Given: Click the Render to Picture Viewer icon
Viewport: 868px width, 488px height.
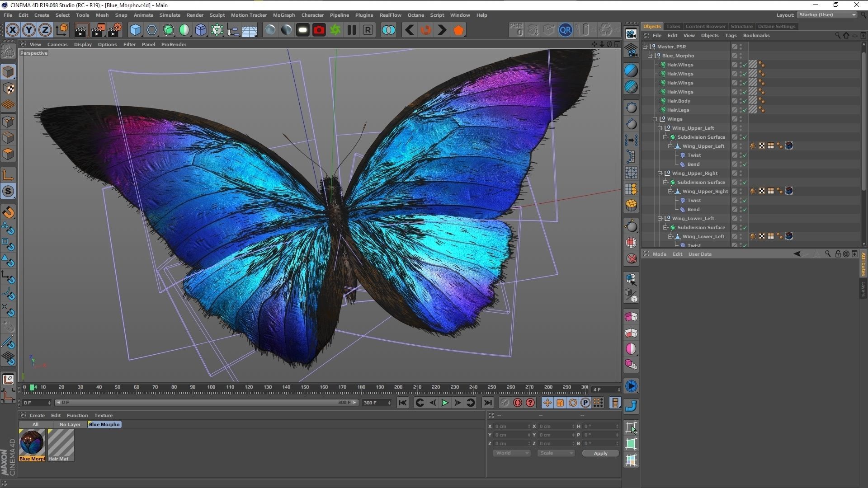Looking at the screenshot, I should point(98,30).
